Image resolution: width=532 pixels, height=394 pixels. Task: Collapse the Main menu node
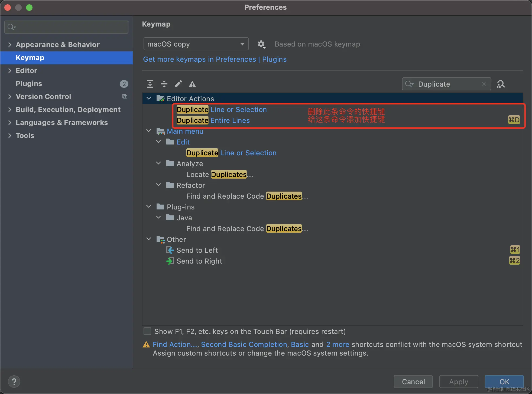pos(149,131)
